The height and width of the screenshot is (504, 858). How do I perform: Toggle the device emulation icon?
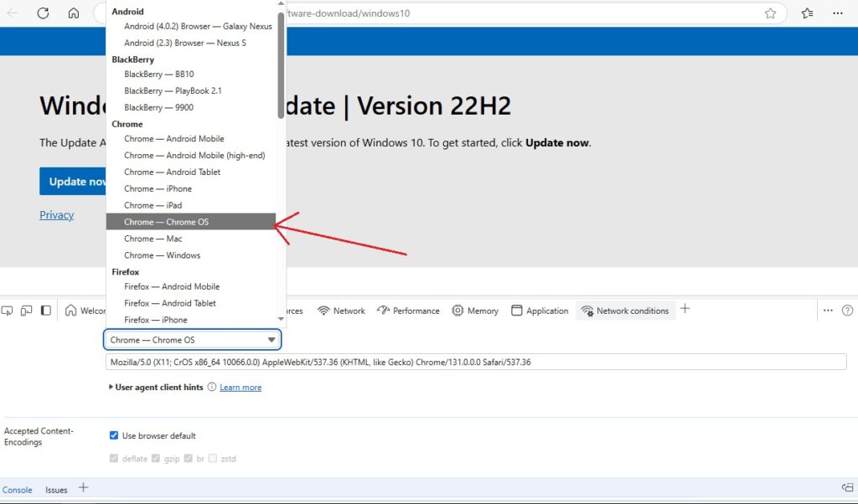click(x=26, y=311)
